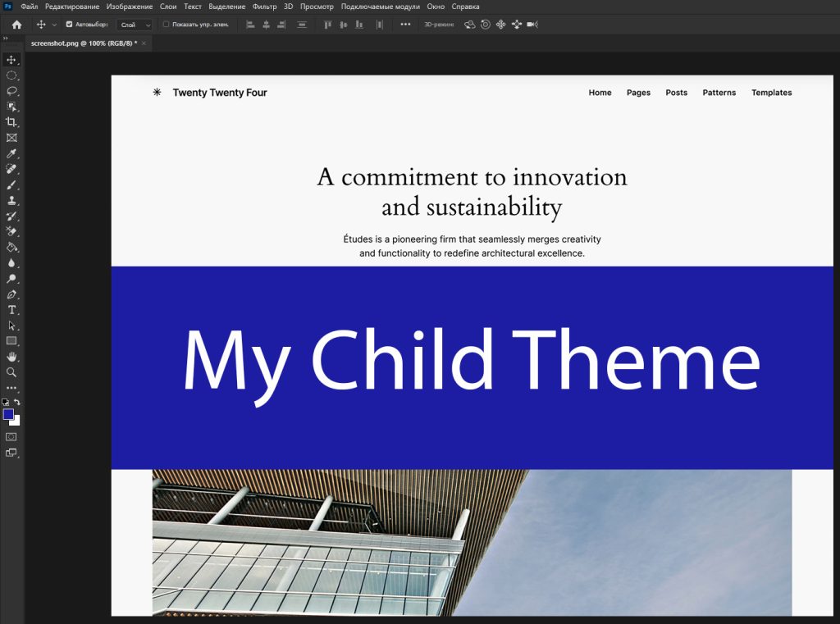
Task: Expand the Move tool preset picker arrow
Action: 54,25
